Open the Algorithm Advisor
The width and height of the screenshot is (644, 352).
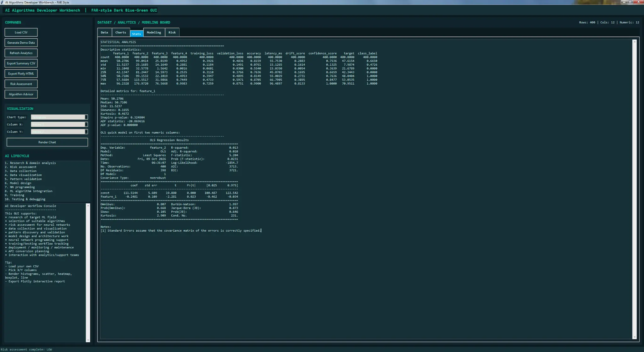(x=21, y=94)
